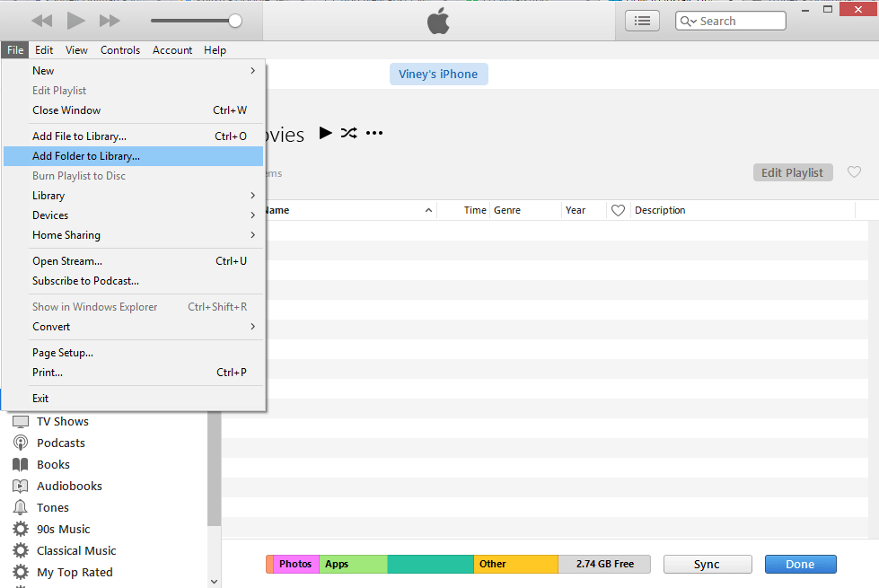Screen dimensions: 879x588
Task: Open the Account menu
Action: pyautogui.click(x=171, y=49)
